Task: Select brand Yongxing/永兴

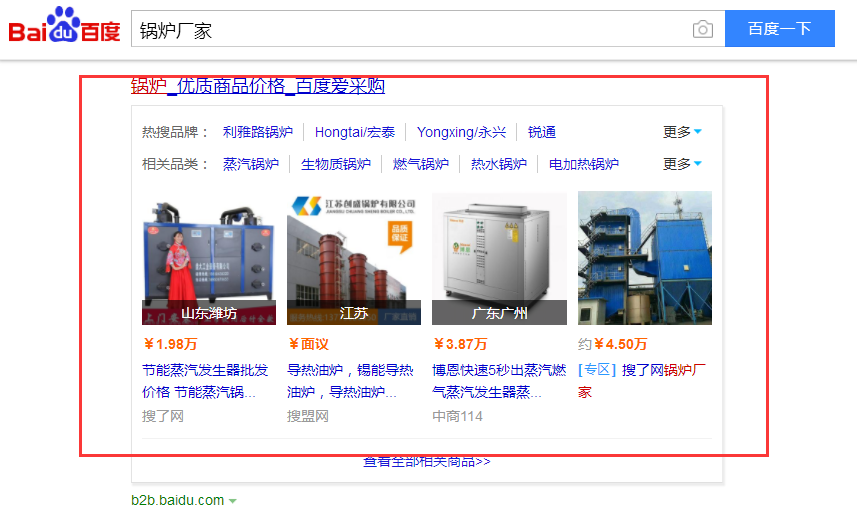Action: [461, 132]
